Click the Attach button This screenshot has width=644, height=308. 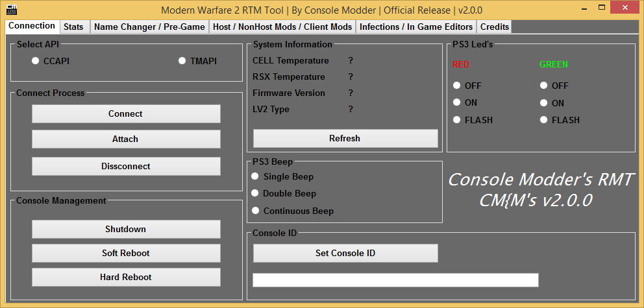[126, 139]
